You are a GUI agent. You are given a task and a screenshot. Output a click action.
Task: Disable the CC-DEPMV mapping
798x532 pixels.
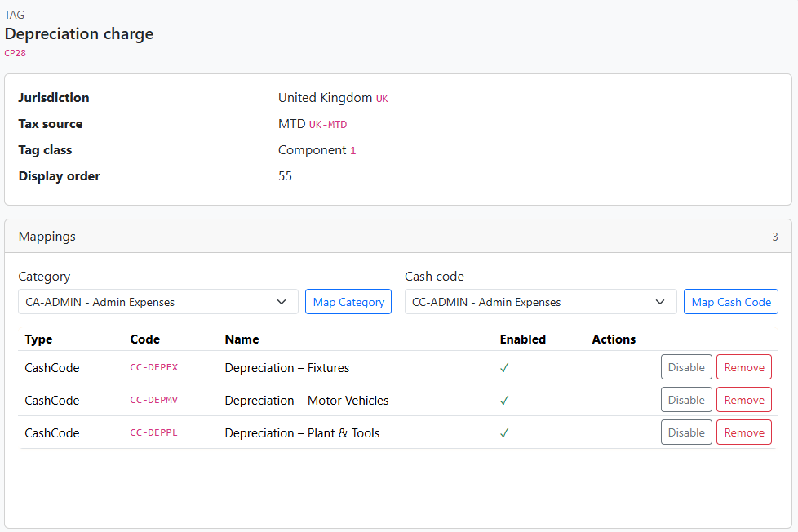click(x=686, y=400)
